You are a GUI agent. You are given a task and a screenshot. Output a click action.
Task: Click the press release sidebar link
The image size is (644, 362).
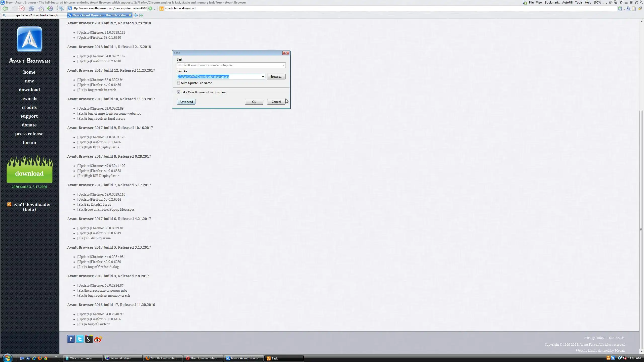29,134
